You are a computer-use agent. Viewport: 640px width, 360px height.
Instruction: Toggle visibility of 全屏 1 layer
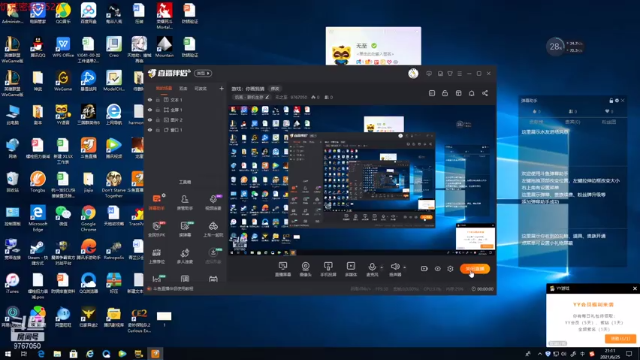[x=150, y=110]
